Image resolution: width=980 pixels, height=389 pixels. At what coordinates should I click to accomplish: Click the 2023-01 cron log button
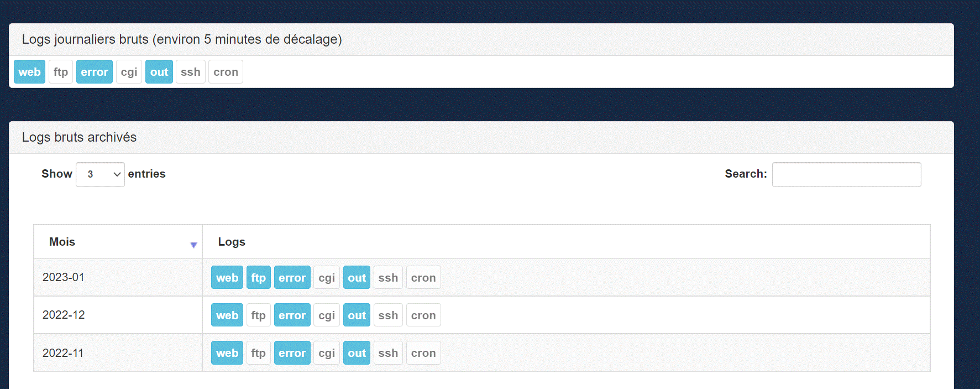423,278
